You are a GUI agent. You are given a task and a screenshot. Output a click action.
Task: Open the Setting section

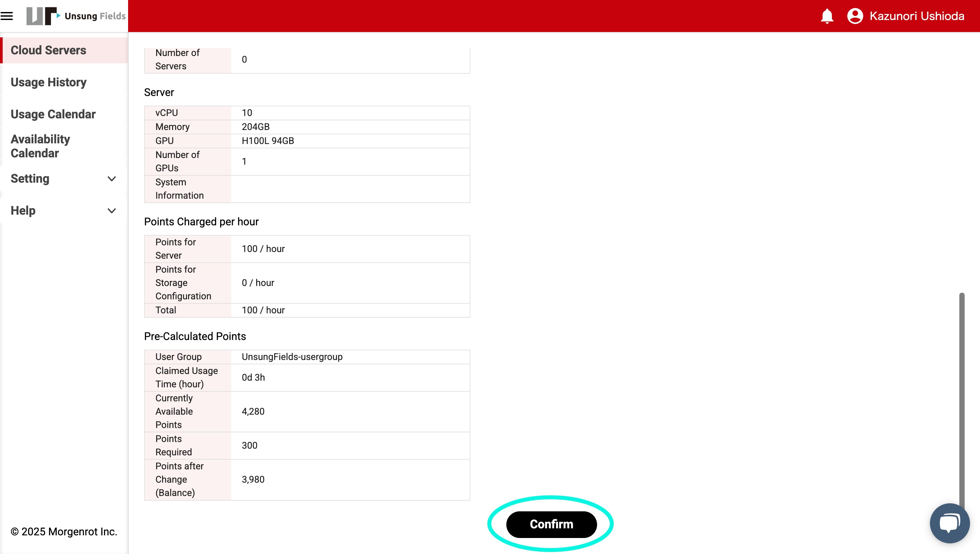30,179
